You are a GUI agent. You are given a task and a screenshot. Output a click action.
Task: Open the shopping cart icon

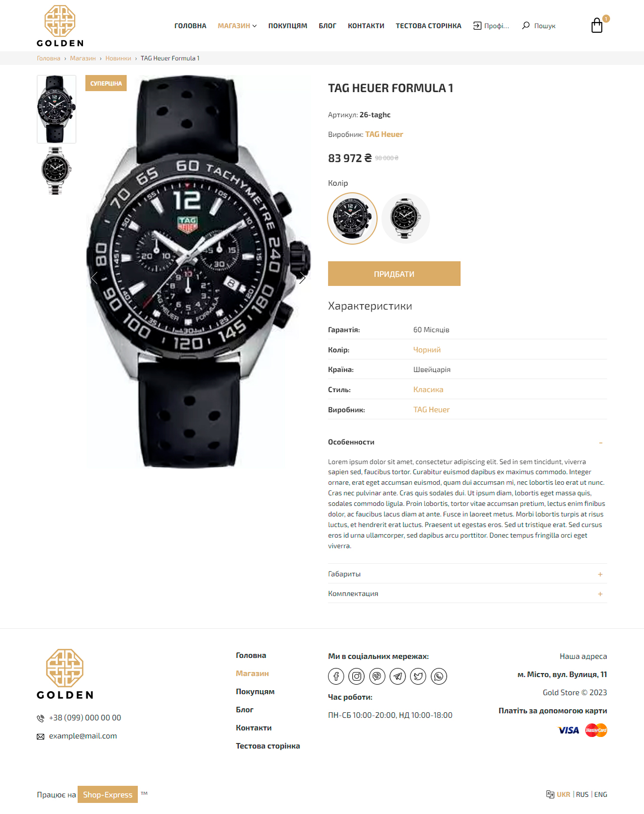597,26
